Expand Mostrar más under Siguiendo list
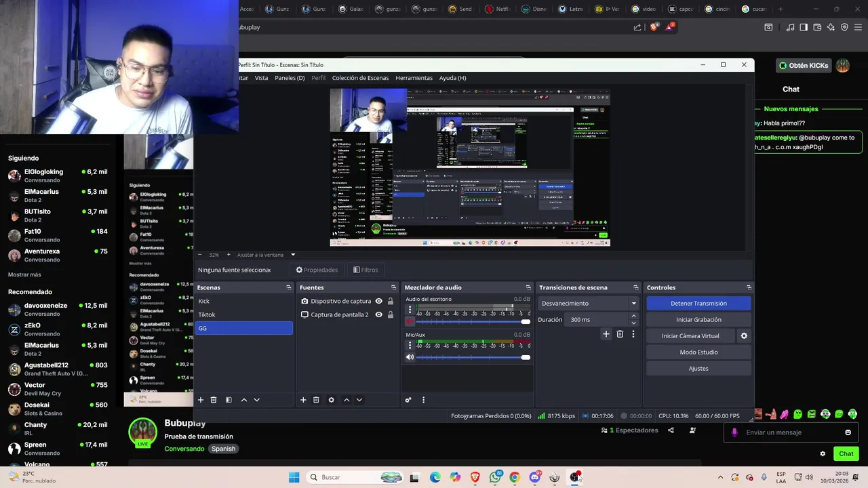 point(24,274)
